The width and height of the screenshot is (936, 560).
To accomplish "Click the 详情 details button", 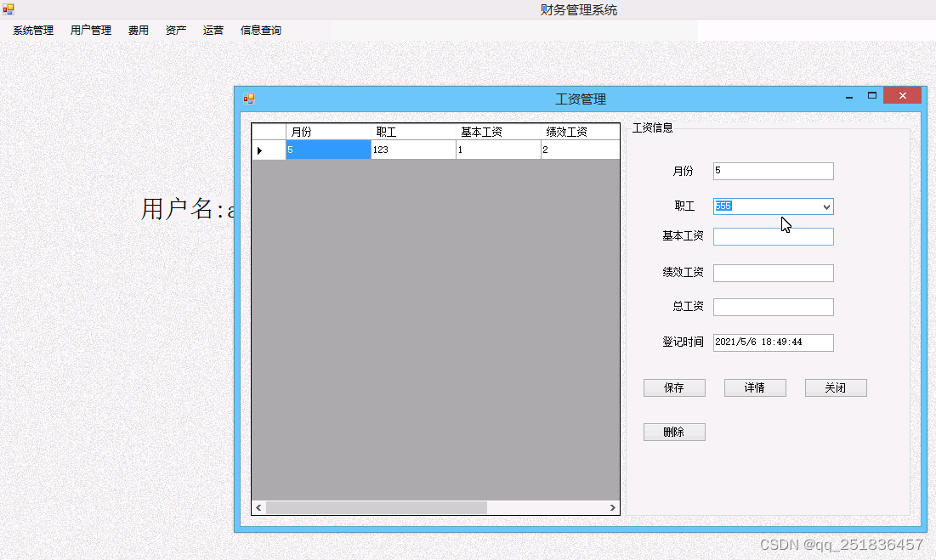I will [x=755, y=387].
